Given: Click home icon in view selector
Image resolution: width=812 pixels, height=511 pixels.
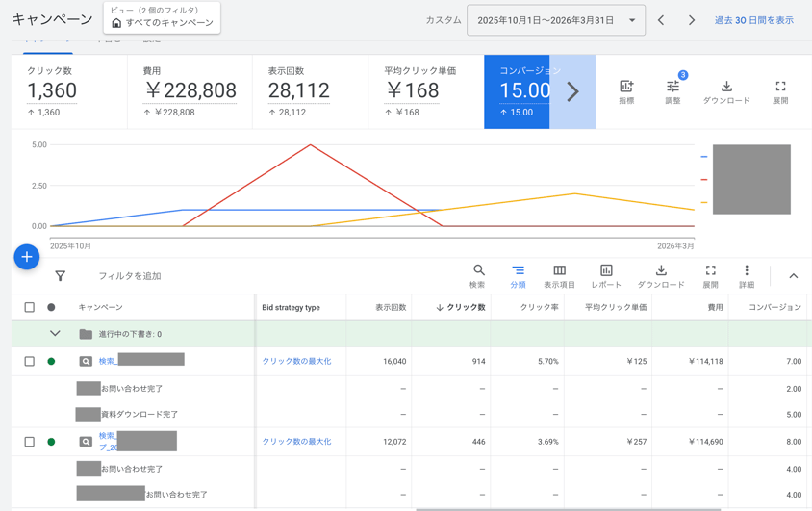Looking at the screenshot, I should tap(116, 23).
